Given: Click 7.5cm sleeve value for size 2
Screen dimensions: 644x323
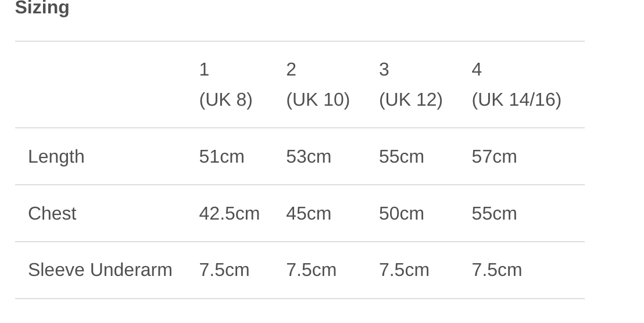Looking at the screenshot, I should 311,270.
